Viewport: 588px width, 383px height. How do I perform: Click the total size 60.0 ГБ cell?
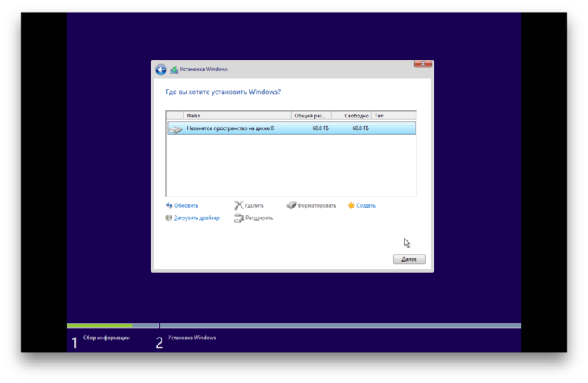(x=321, y=128)
